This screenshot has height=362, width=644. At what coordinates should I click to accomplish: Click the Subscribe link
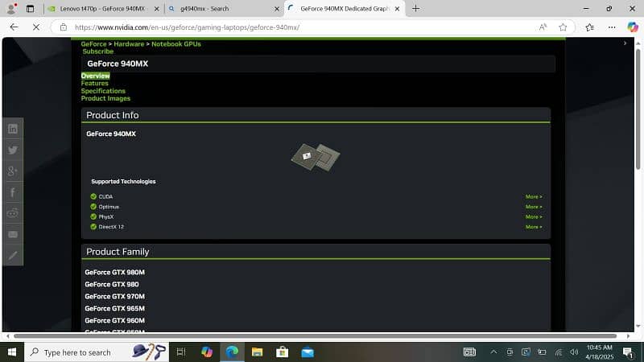97,51
